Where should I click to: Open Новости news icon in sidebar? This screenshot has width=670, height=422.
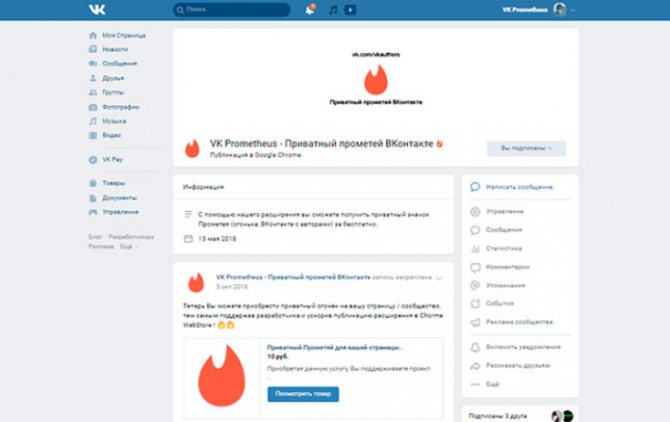[93, 50]
